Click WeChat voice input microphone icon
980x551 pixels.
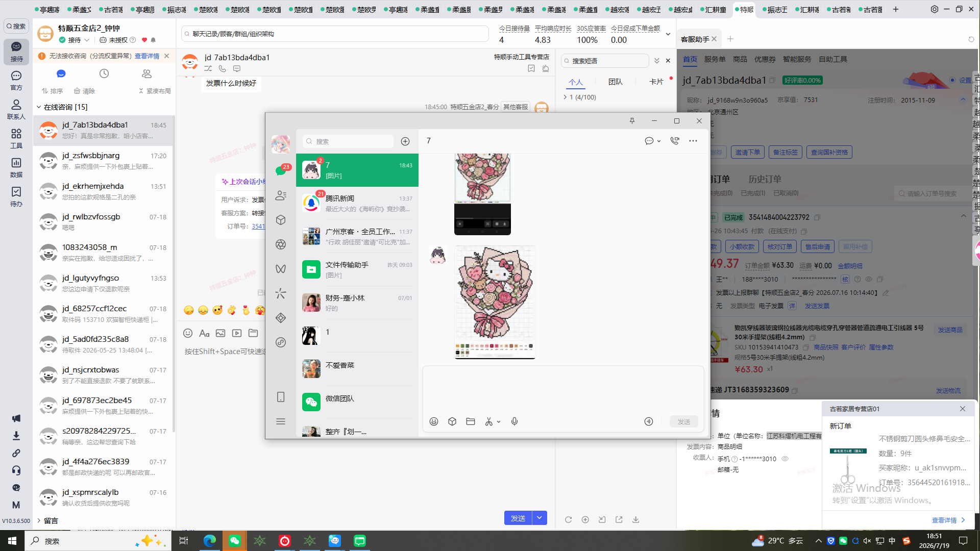point(514,421)
